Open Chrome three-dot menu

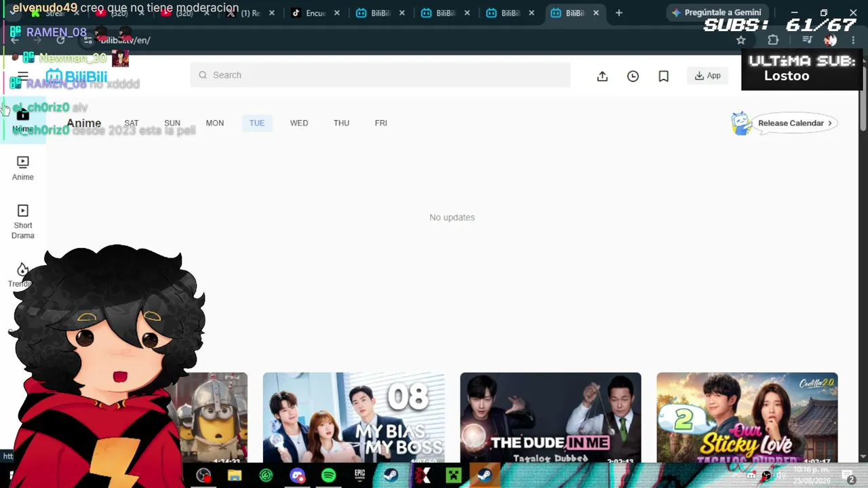(x=853, y=40)
